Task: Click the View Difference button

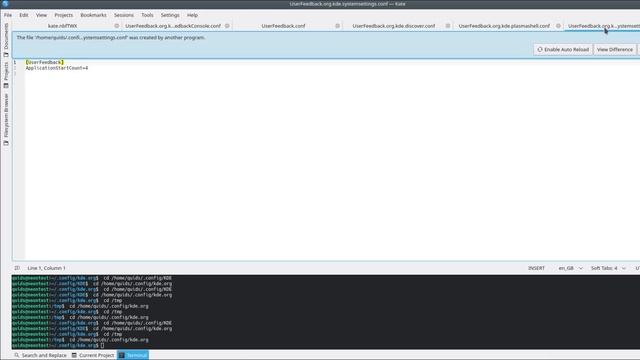Action: click(x=615, y=49)
